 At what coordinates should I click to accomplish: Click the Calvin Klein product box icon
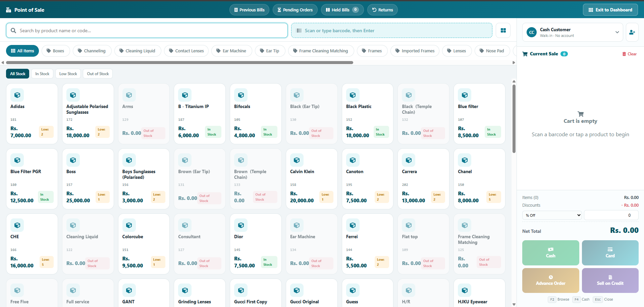pyautogui.click(x=297, y=160)
